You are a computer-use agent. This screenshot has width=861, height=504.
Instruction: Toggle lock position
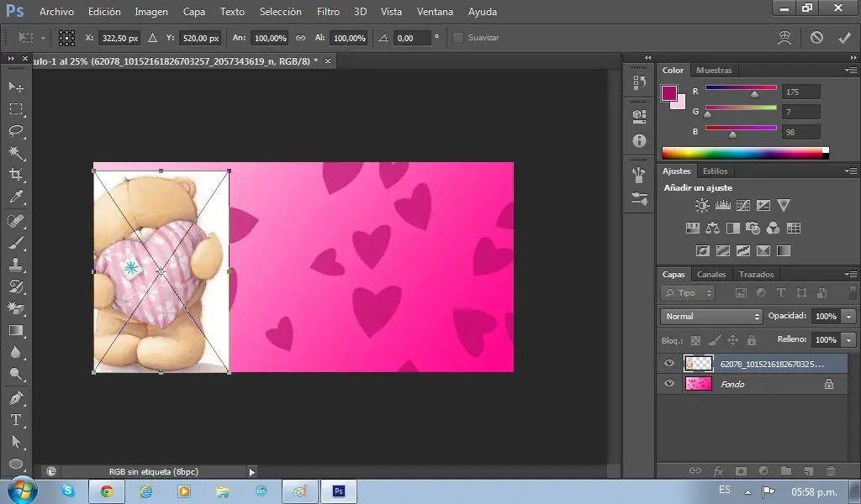coord(732,340)
